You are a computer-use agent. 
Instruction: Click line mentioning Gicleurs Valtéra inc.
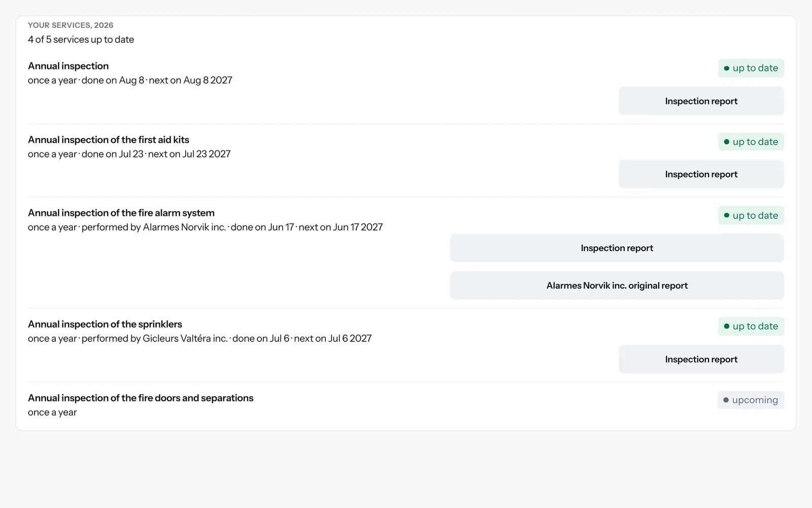point(200,338)
